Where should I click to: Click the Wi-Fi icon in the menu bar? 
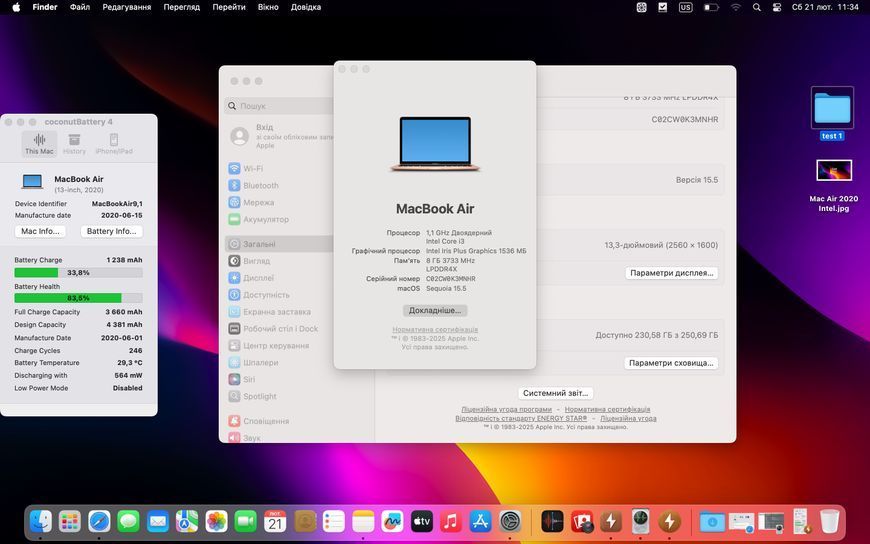click(736, 7)
